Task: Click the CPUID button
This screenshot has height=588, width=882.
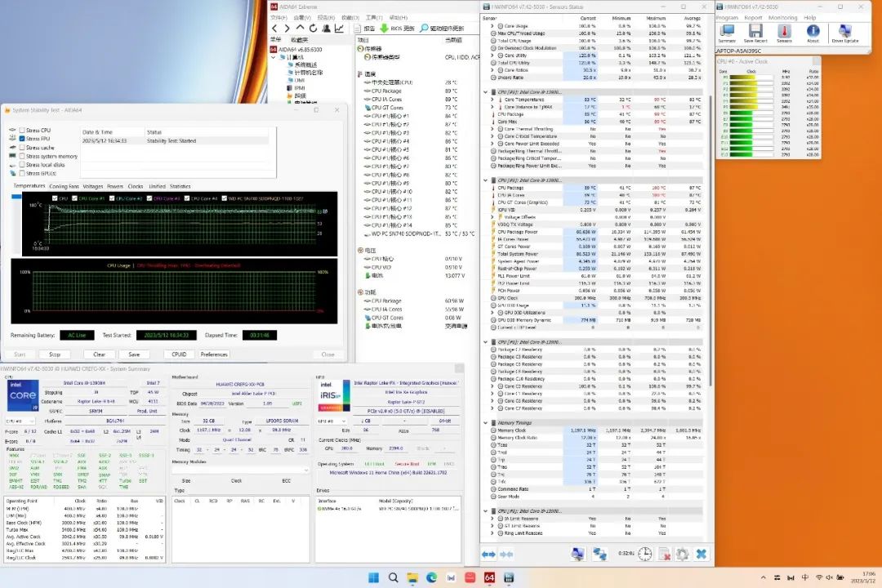Action: pyautogui.click(x=179, y=354)
